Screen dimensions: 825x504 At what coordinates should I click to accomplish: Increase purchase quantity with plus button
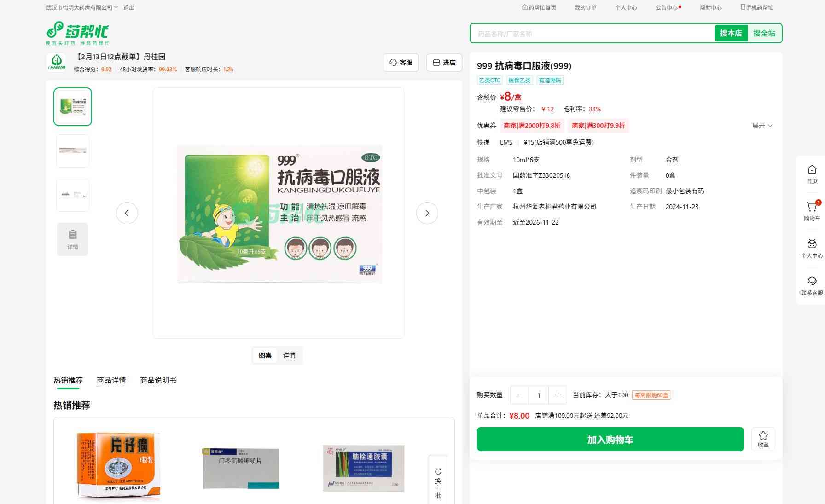(558, 395)
